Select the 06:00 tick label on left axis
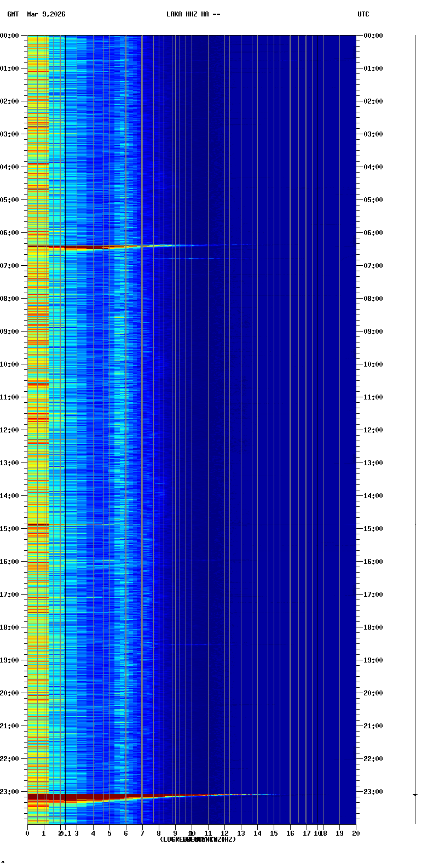Viewport: 439px width, 868px height. pyautogui.click(x=9, y=232)
